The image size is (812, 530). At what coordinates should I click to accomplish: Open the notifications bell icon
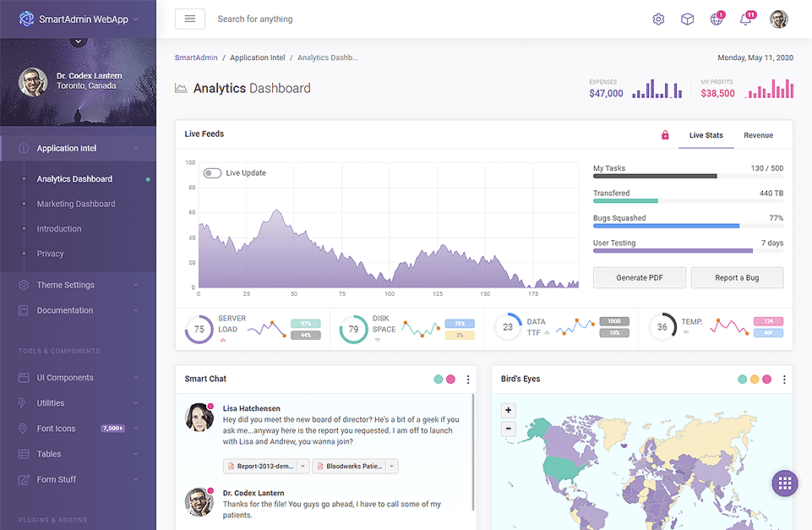[x=745, y=19]
